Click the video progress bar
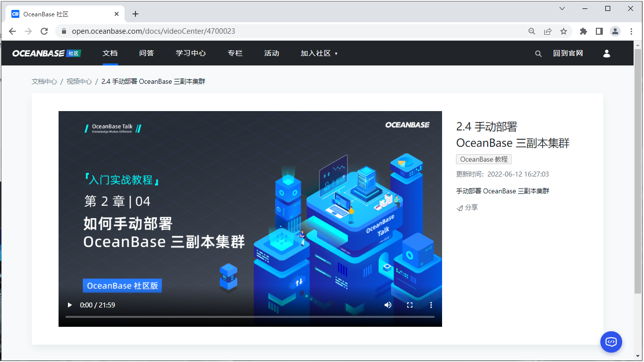Screen dimensions: 644x362 click(x=250, y=317)
